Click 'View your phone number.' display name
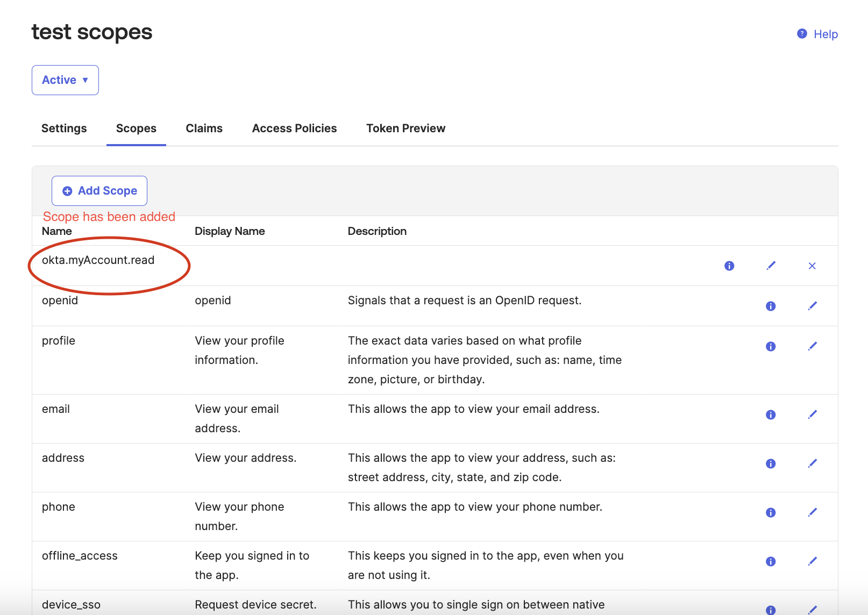The width and height of the screenshot is (868, 615). click(x=239, y=517)
